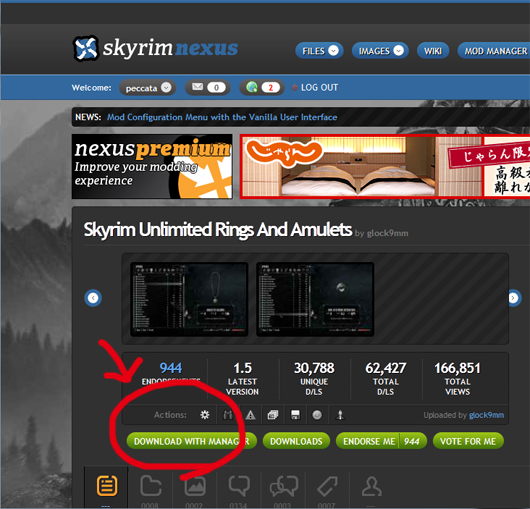The height and width of the screenshot is (509, 530).
Task: Switch to the files folder tab
Action: pos(150,487)
